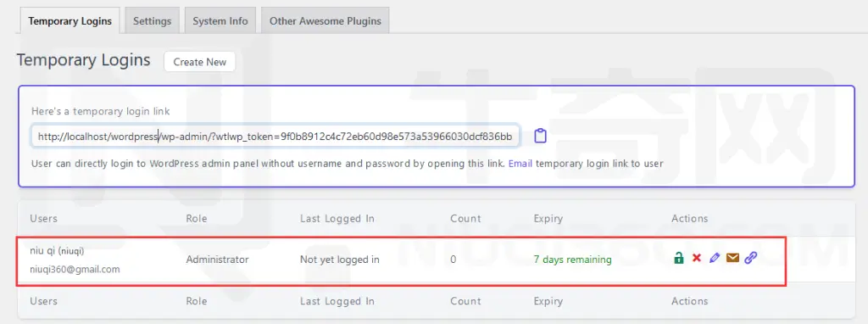The height and width of the screenshot is (324, 868).
Task: Click the Email link in the description text
Action: 520,164
